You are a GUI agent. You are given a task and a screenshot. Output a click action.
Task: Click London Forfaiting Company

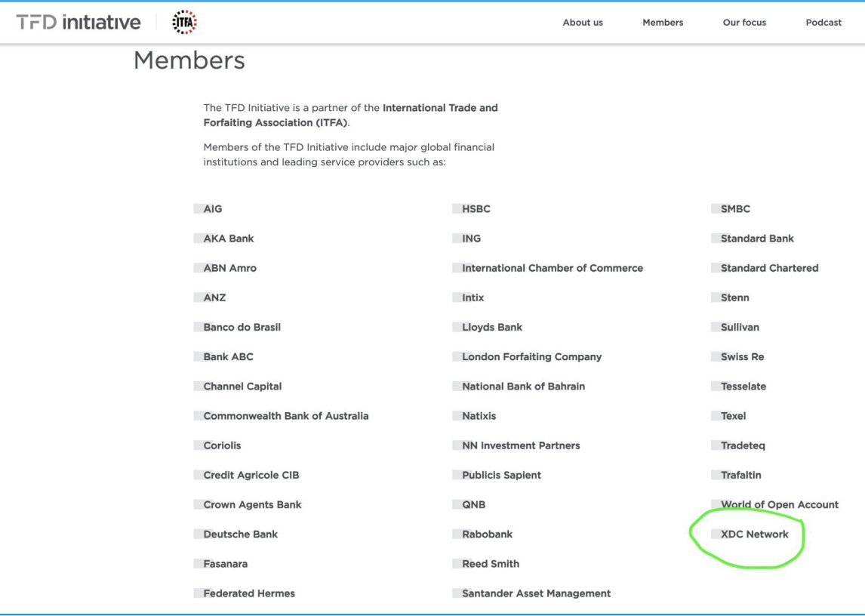532,356
